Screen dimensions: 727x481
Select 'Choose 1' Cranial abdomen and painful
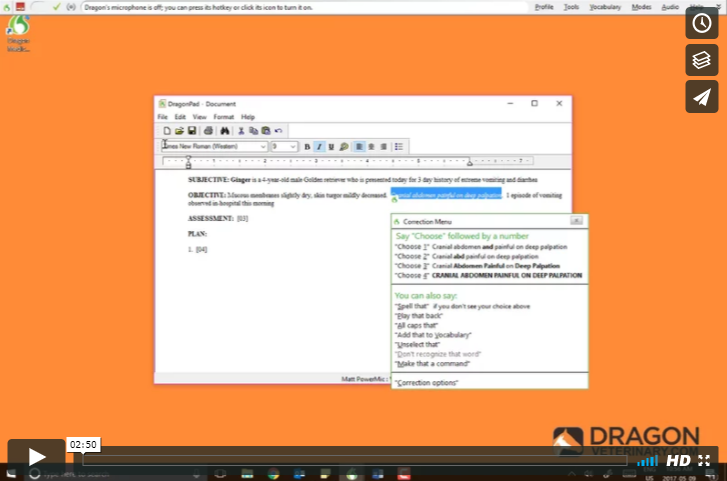click(481, 247)
